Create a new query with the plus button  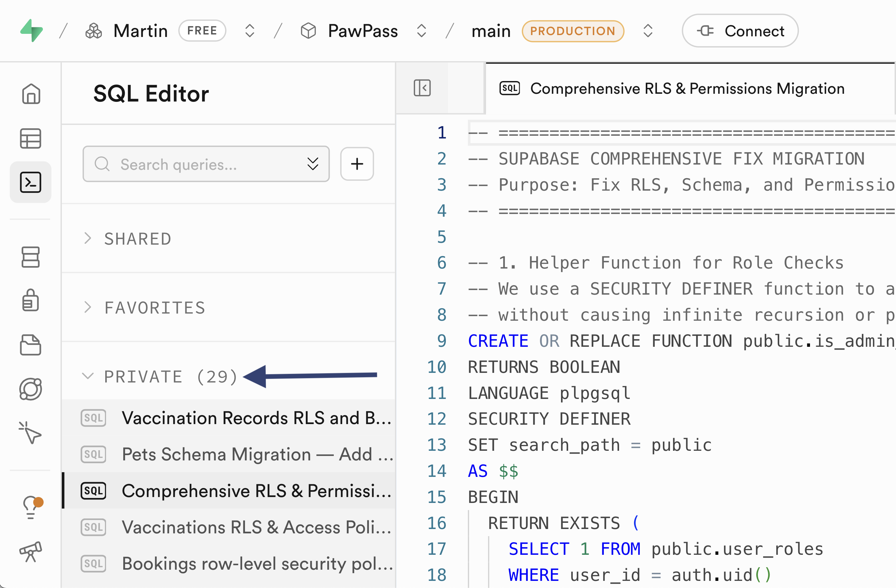356,164
